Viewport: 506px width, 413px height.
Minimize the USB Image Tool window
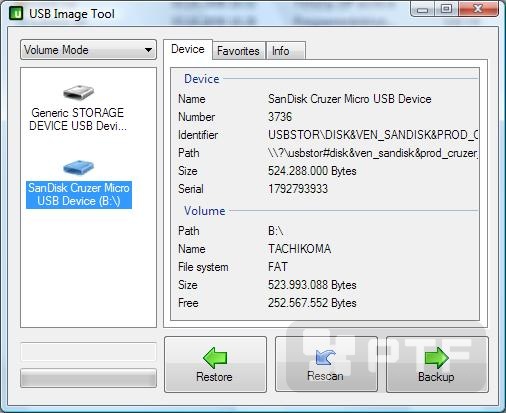pyautogui.click(x=422, y=10)
